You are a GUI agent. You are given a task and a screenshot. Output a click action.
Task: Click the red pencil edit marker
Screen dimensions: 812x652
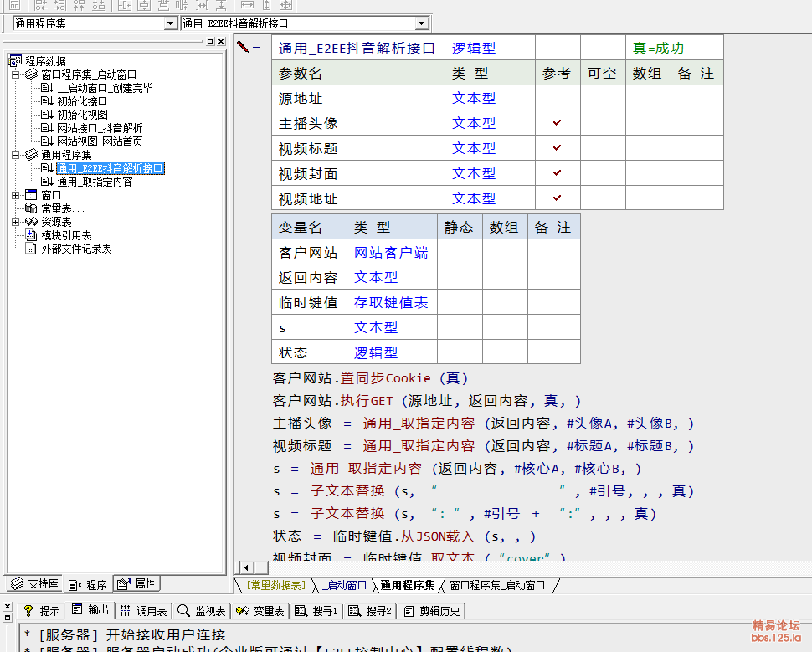(243, 47)
